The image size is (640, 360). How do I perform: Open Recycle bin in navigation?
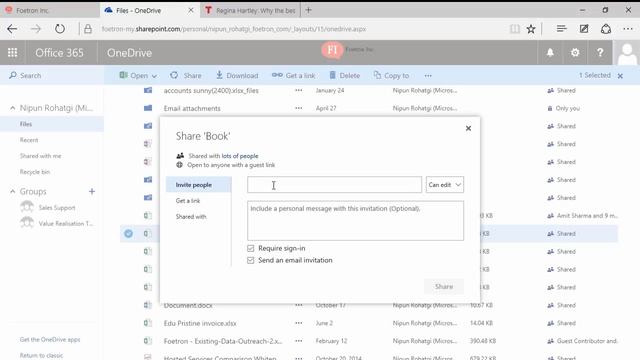(x=35, y=172)
